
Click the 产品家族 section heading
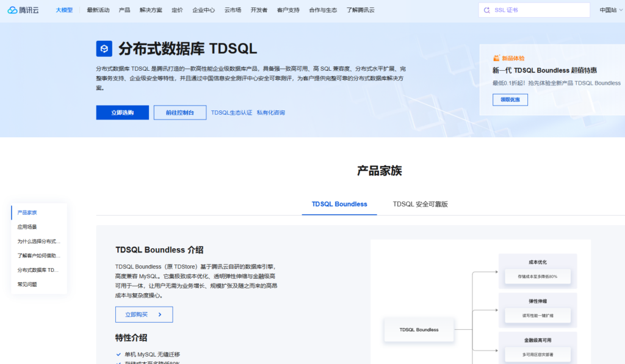coord(379,171)
